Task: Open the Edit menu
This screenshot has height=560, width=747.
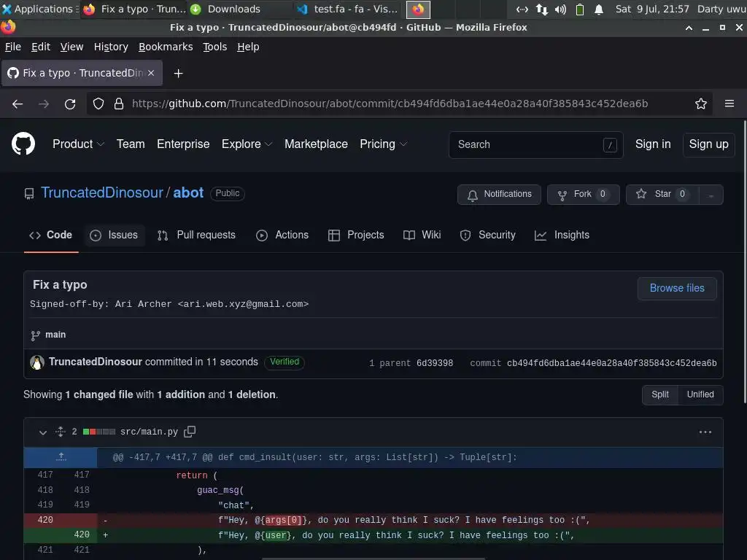Action: pos(41,47)
